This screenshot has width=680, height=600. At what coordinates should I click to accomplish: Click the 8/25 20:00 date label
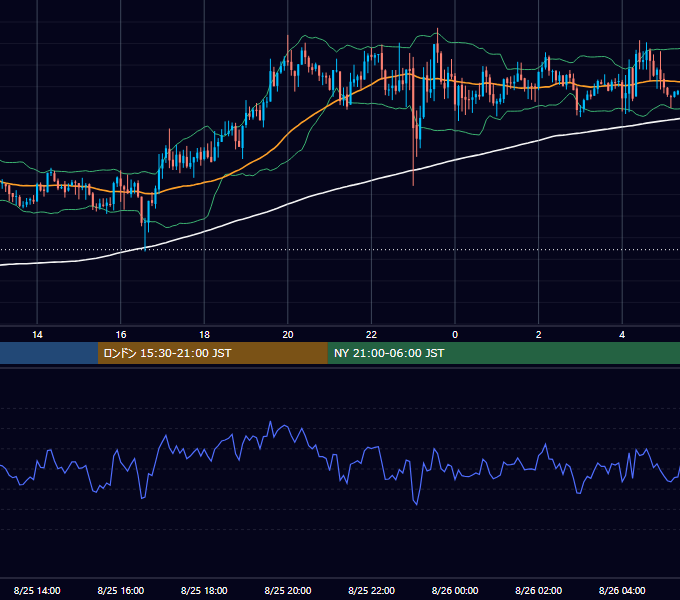(x=288, y=590)
